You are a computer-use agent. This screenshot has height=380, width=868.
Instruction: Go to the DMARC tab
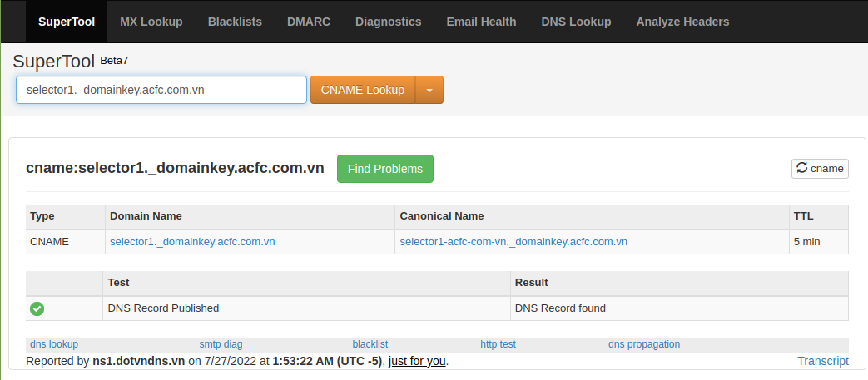click(309, 22)
